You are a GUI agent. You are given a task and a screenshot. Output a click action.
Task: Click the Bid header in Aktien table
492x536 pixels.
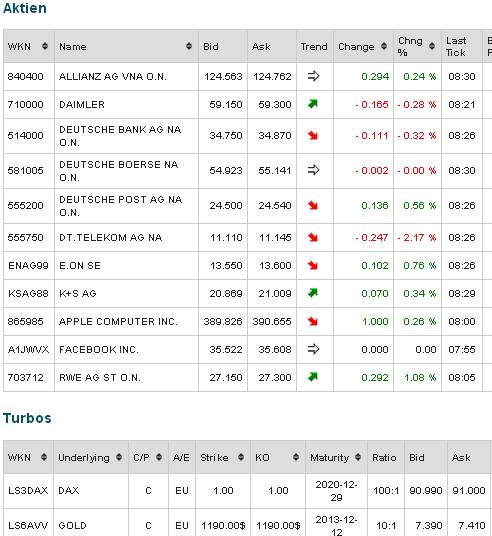(x=211, y=46)
